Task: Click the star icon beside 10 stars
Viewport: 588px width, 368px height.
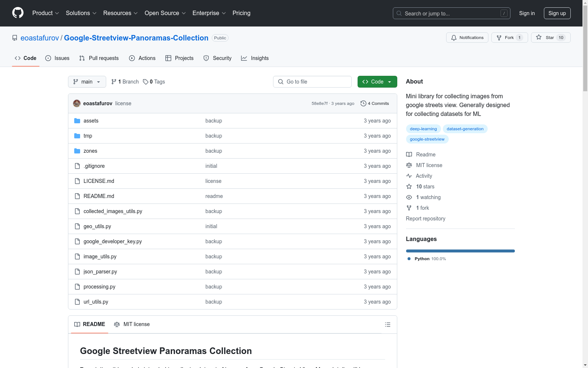Action: pos(409,187)
